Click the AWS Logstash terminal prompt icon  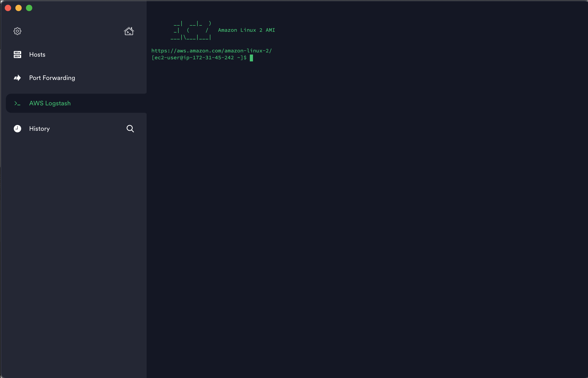coord(17,103)
